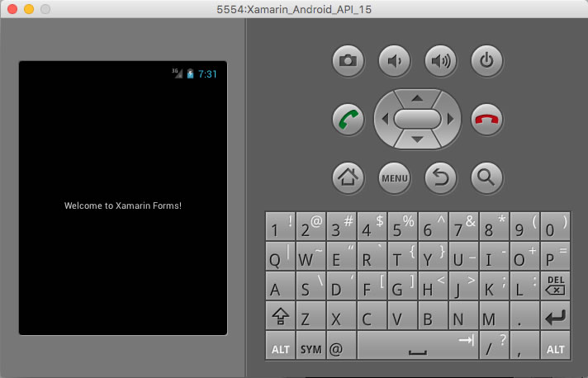Lower volume with the volume down button
The height and width of the screenshot is (378, 588).
[x=394, y=61]
